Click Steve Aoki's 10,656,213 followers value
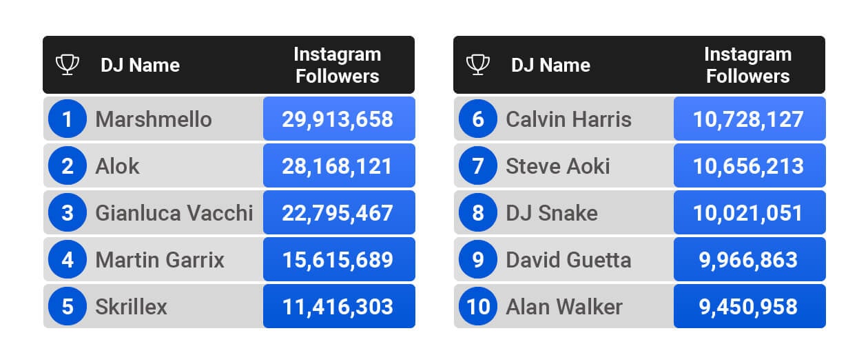This screenshot has width=868, height=364. pos(748,166)
